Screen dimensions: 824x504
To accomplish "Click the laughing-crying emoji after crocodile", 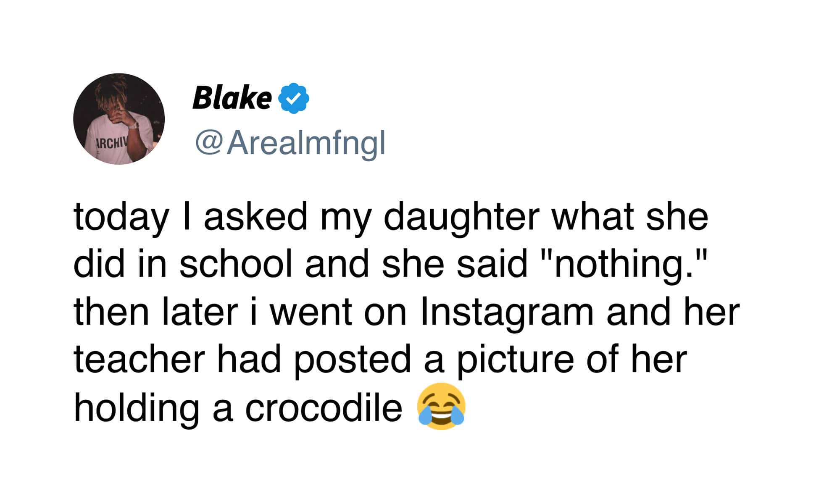I will (x=440, y=406).
